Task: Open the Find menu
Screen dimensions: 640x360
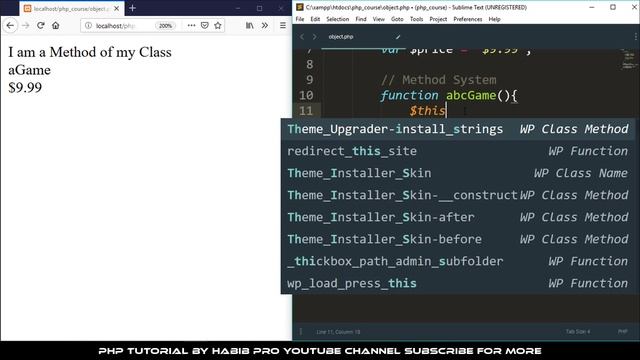Action: click(x=361, y=19)
